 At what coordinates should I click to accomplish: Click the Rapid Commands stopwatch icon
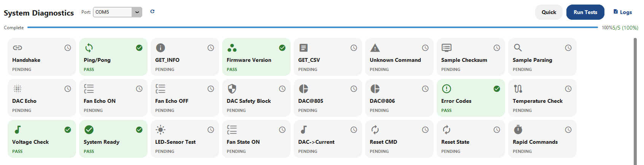coord(518,130)
